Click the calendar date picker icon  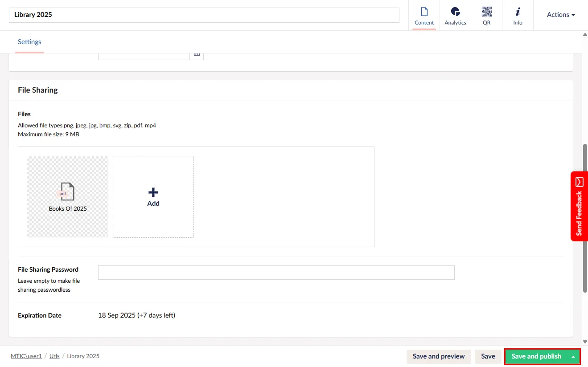click(197, 54)
